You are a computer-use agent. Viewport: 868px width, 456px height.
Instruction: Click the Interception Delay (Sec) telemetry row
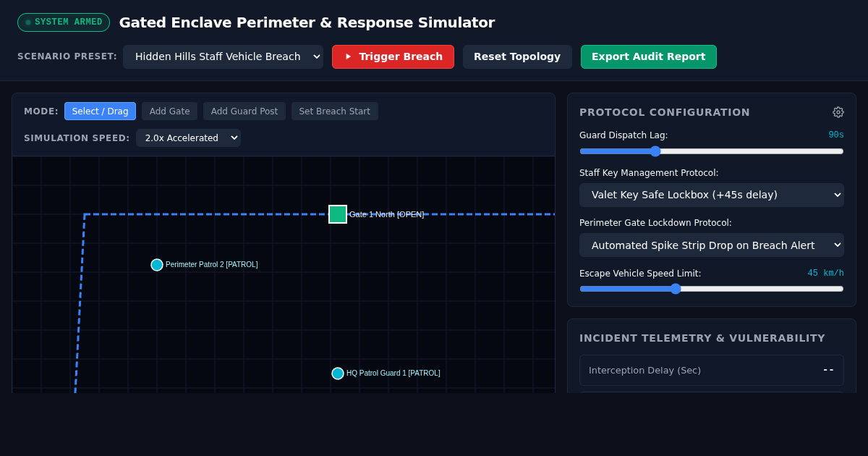(712, 370)
